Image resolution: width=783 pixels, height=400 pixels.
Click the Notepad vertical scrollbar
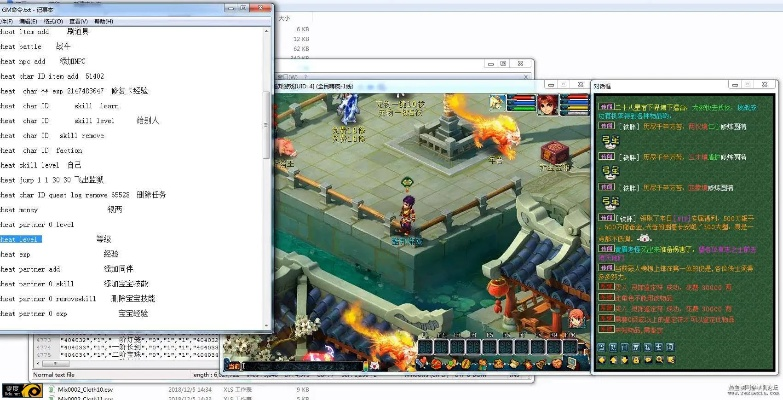pyautogui.click(x=268, y=150)
